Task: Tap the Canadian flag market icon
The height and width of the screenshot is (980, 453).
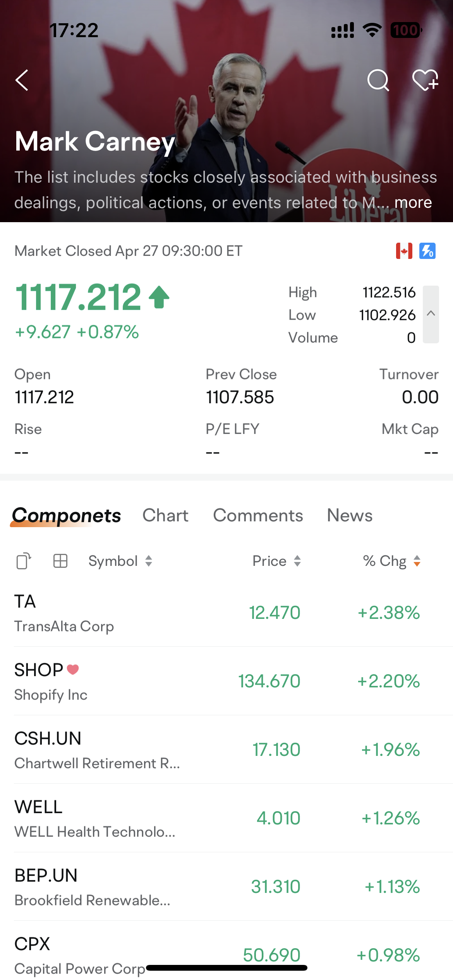Action: [x=404, y=251]
